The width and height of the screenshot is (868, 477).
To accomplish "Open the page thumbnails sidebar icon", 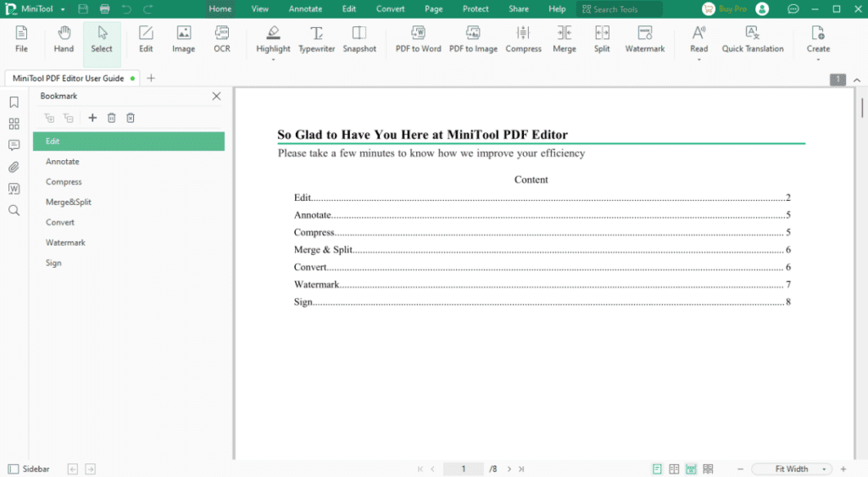I will click(14, 124).
